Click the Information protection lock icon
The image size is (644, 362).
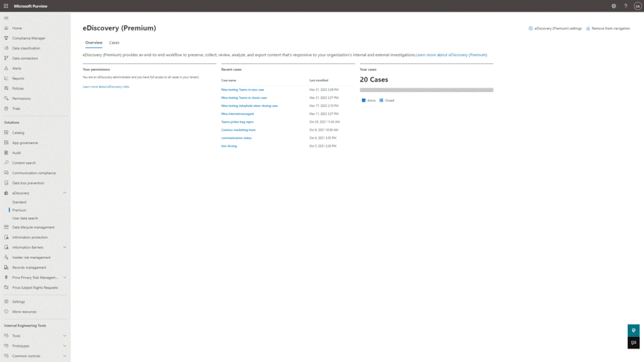tap(6, 237)
